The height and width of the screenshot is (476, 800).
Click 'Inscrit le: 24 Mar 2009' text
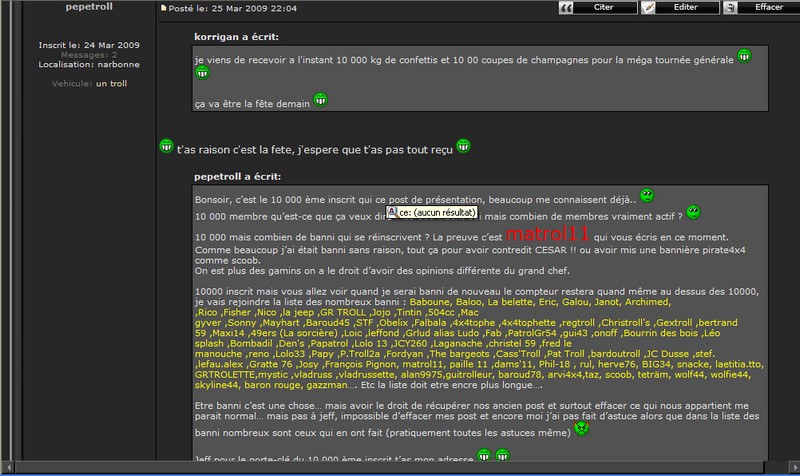click(89, 45)
